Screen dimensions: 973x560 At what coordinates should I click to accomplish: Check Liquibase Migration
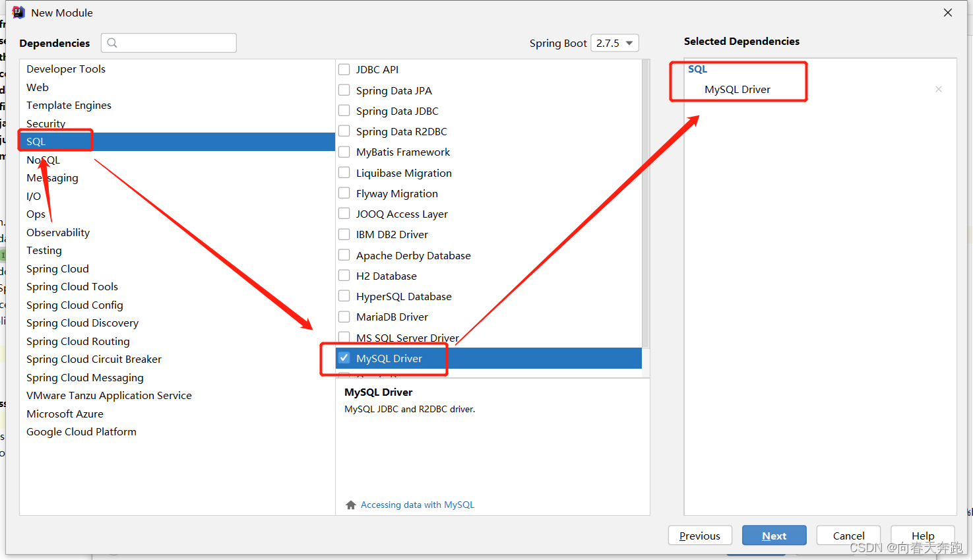pyautogui.click(x=344, y=173)
